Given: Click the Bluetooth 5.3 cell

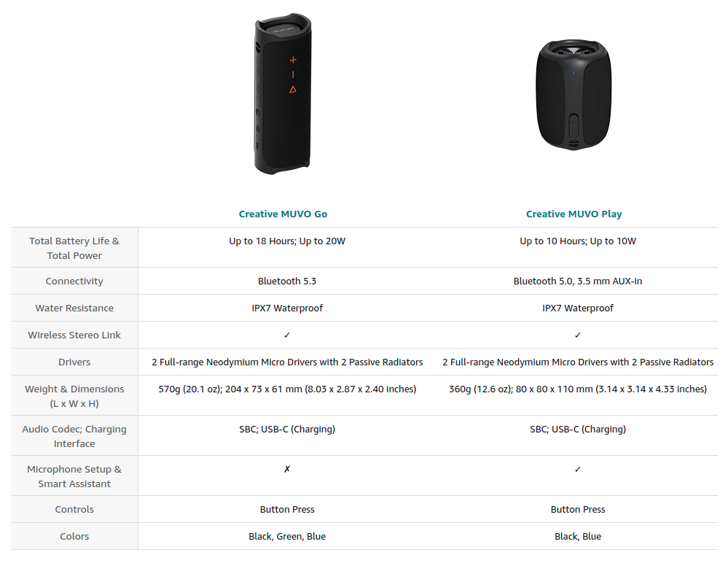Looking at the screenshot, I should click(287, 281).
